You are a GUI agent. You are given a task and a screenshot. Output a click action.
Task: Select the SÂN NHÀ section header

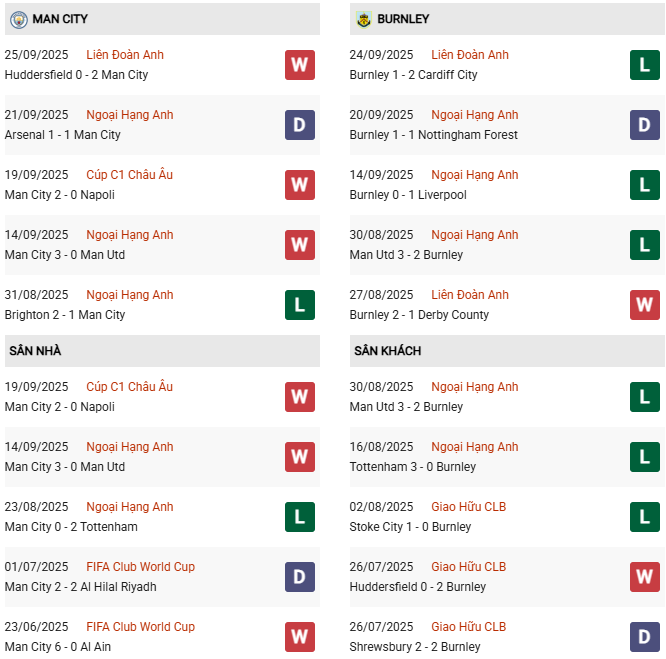click(35, 351)
